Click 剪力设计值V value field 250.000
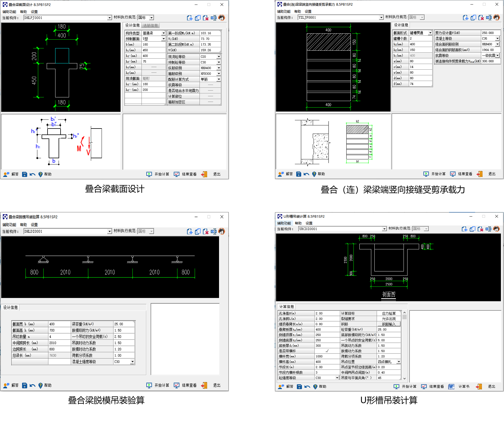 490,33
